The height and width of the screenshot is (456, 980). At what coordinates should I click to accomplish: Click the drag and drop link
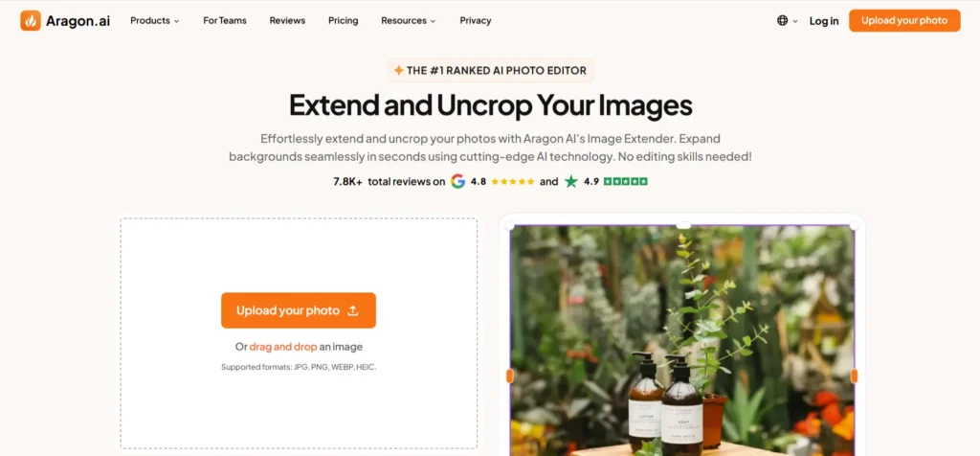283,347
